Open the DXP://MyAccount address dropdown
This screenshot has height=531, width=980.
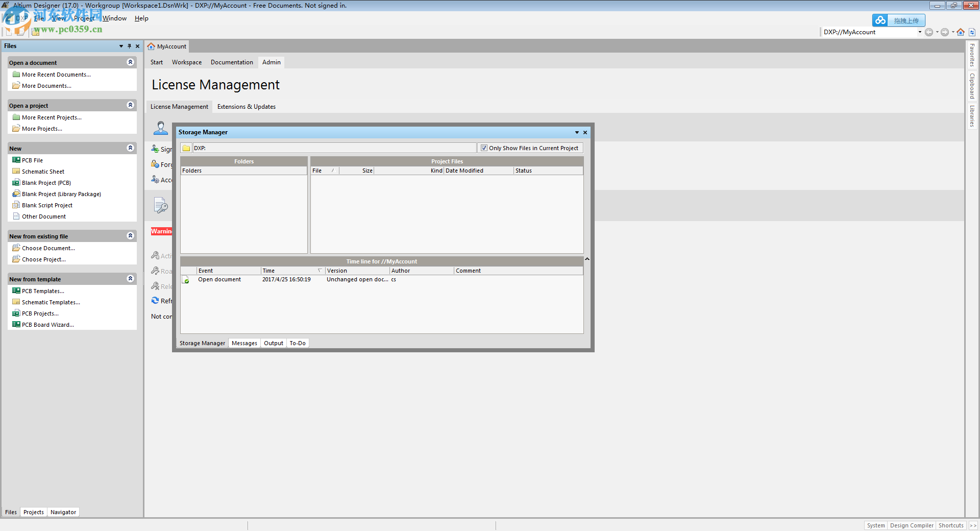tap(920, 32)
